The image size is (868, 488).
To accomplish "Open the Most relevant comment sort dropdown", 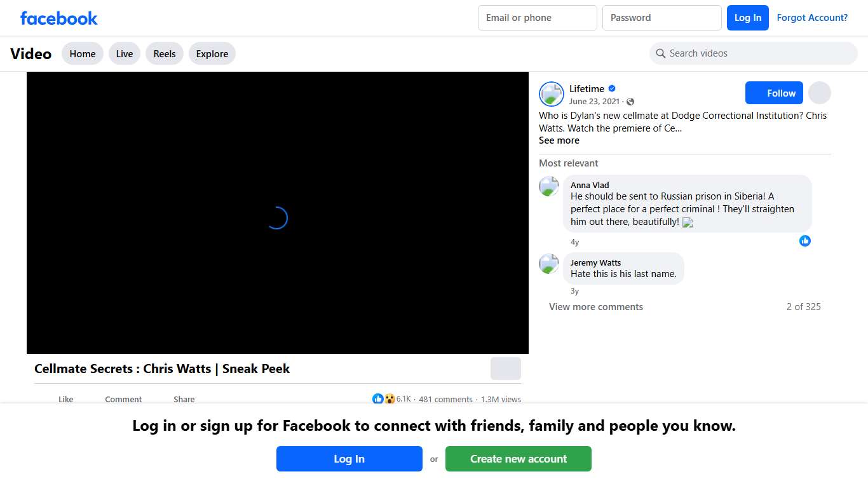I will point(568,163).
